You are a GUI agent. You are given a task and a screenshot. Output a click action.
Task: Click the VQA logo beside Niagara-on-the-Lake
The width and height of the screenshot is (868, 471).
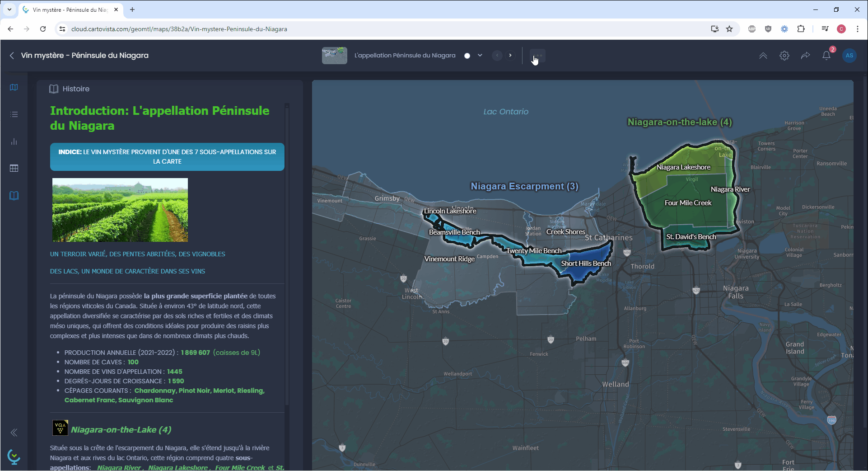tap(60, 428)
